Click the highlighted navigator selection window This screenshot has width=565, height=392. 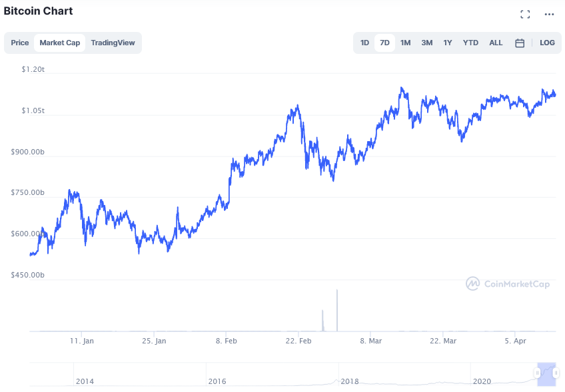click(546, 374)
